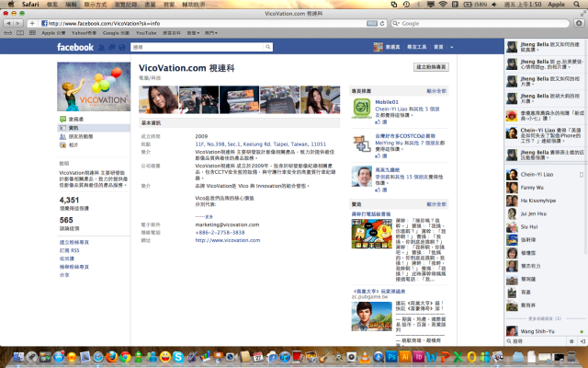Open Microsoft Word from the Dock
The image size is (588, 368).
point(432,357)
